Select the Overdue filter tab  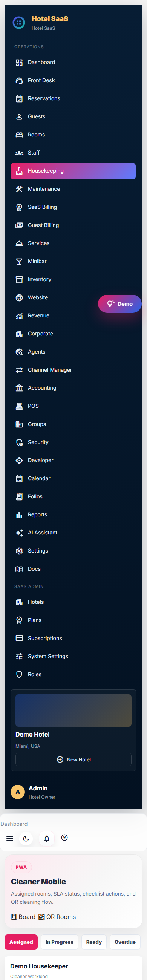click(x=125, y=942)
